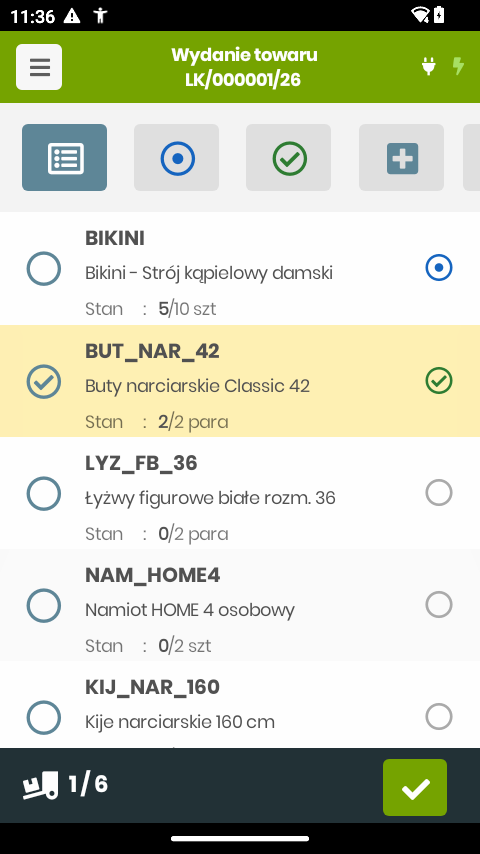Tap the green lightning bolt icon
Screen dimensions: 480x854
point(459,66)
